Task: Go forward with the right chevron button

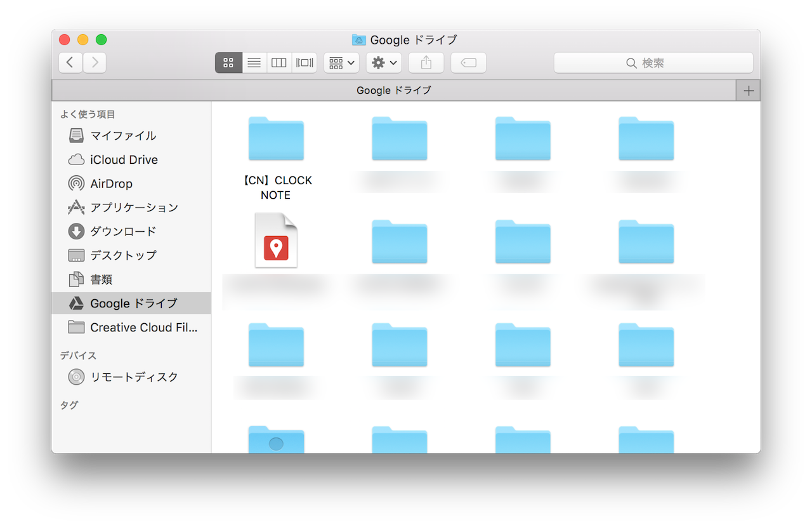Action: click(x=95, y=63)
